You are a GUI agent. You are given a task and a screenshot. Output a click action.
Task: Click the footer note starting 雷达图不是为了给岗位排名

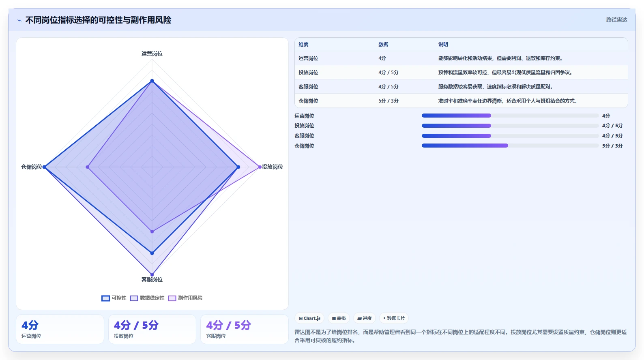point(461,336)
